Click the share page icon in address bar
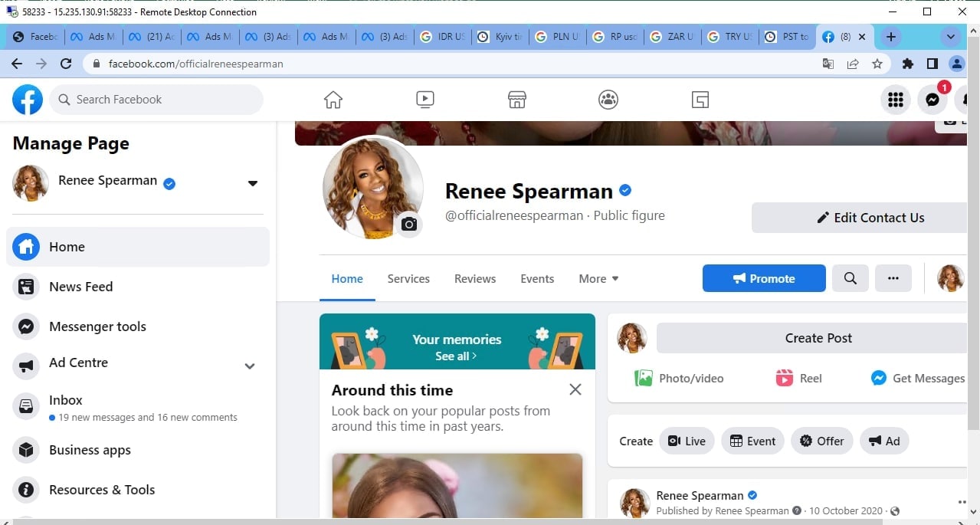Screen dimensions: 980x525 853,64
